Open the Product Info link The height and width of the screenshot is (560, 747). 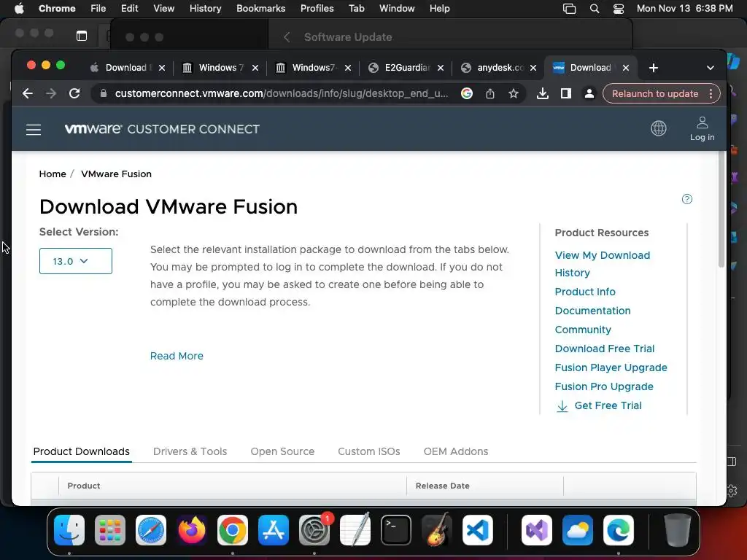[x=585, y=292]
